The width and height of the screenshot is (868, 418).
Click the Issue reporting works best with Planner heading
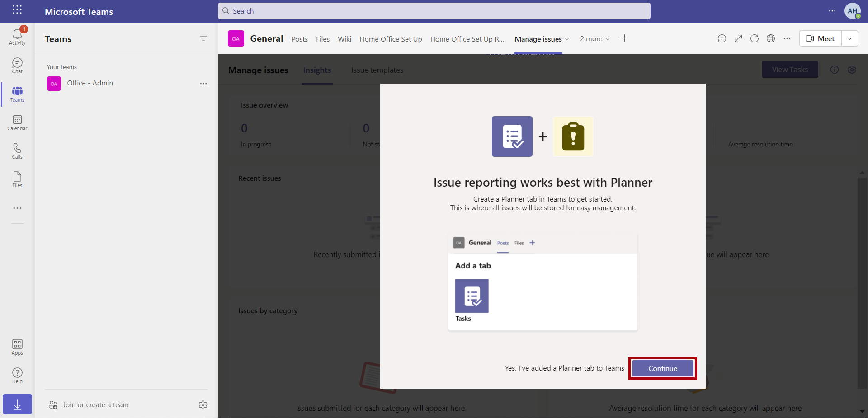click(543, 183)
